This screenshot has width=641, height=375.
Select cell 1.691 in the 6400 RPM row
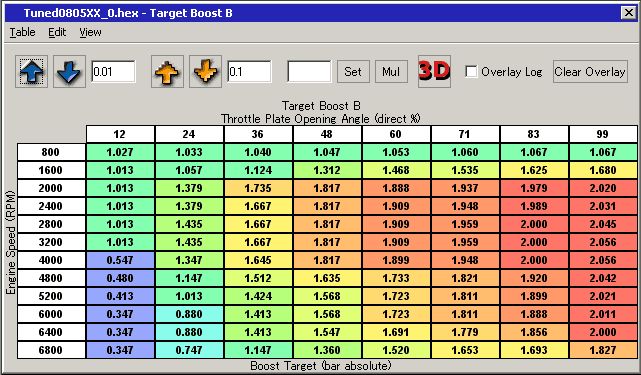(x=396, y=332)
